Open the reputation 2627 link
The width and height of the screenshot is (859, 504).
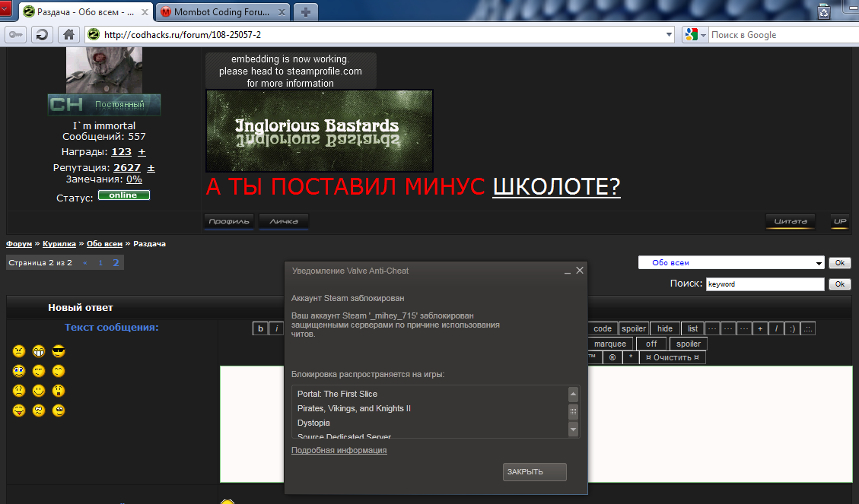point(127,167)
